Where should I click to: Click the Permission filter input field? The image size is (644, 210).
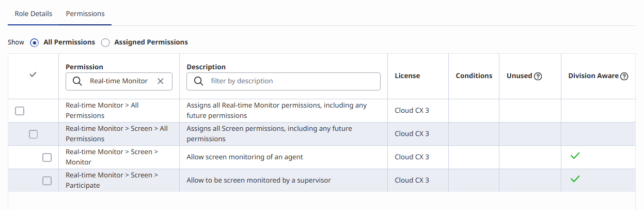point(119,81)
